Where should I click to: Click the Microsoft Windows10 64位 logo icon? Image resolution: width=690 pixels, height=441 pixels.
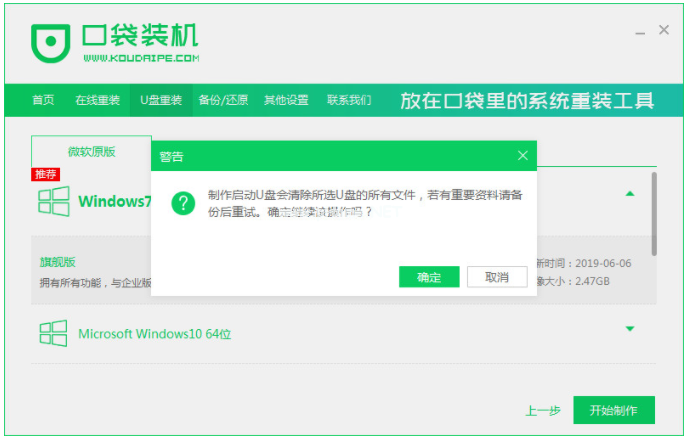click(53, 333)
